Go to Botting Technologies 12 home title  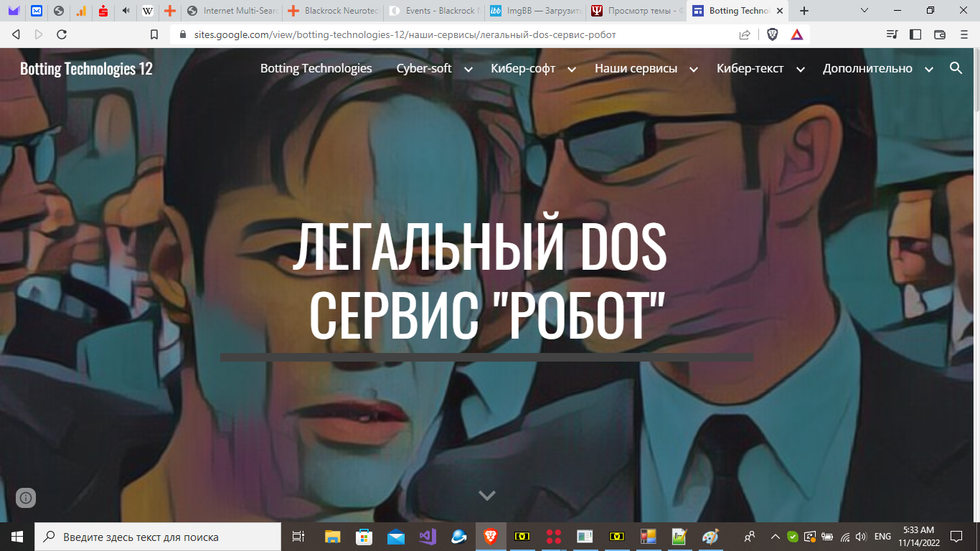coord(86,68)
